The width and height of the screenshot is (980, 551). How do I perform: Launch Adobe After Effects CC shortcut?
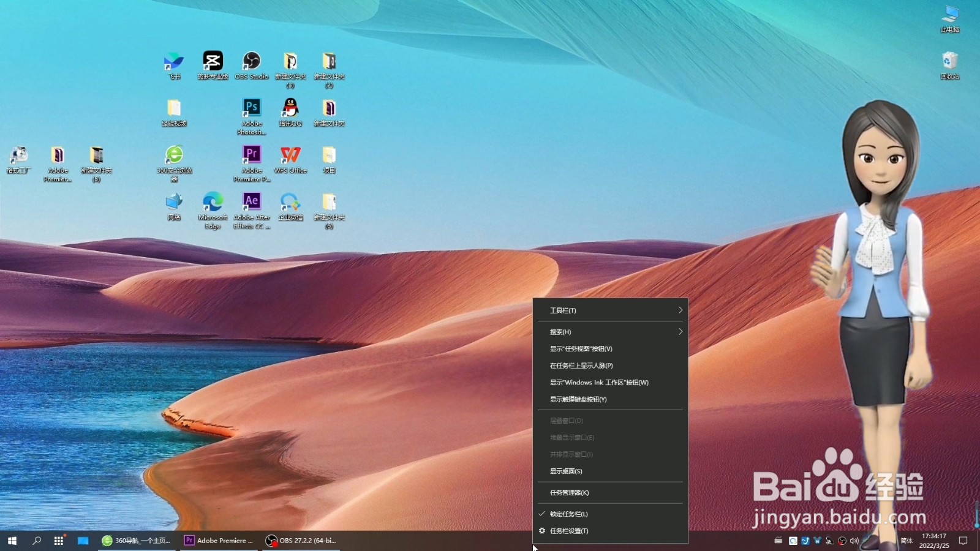(x=252, y=211)
